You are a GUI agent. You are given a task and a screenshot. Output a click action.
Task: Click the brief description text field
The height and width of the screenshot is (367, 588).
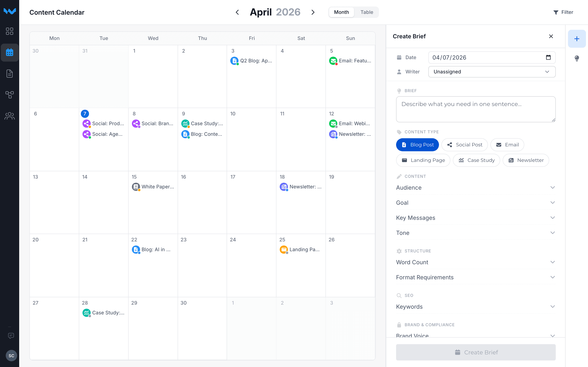coord(476,109)
